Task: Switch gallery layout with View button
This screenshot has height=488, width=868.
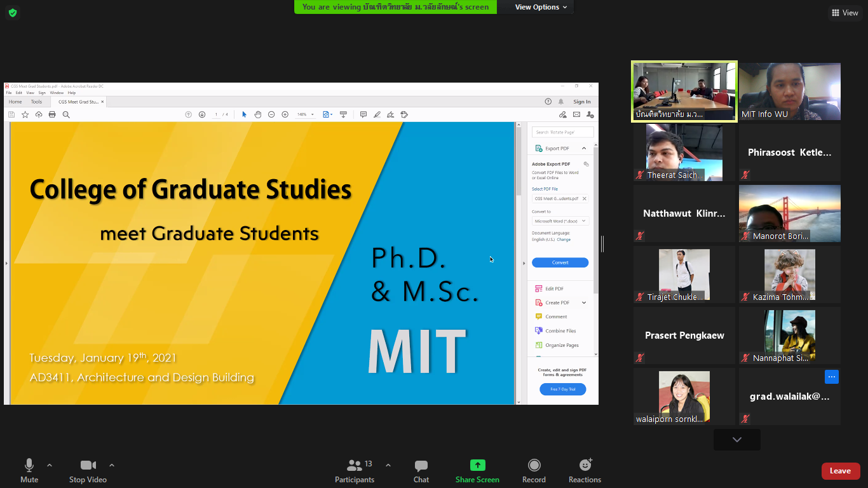Action: (x=844, y=13)
